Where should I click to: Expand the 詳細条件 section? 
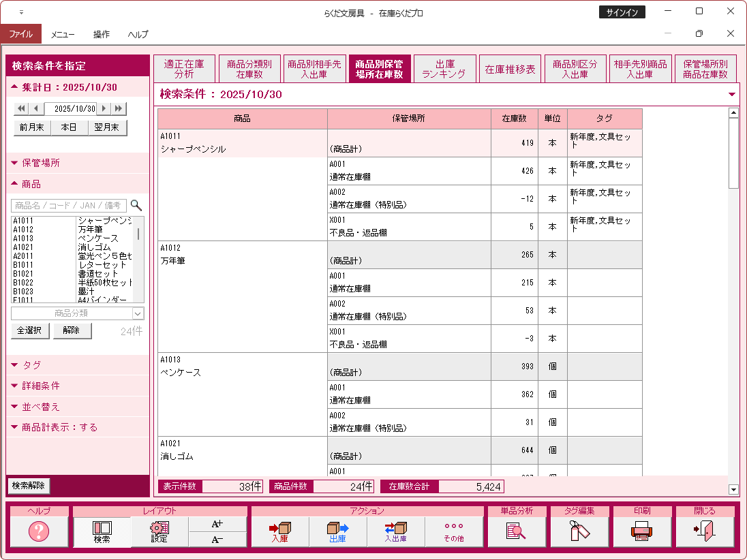click(41, 386)
